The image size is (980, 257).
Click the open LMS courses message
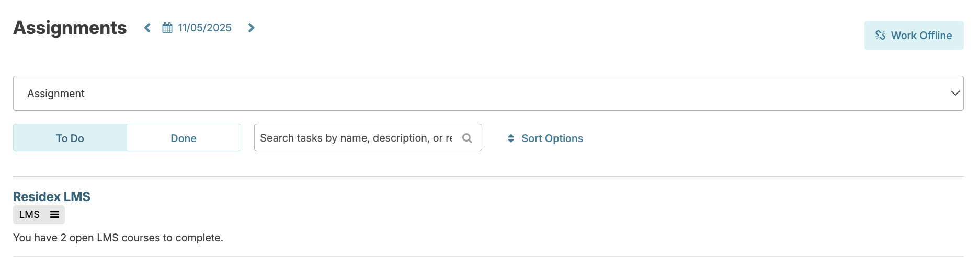coord(118,238)
